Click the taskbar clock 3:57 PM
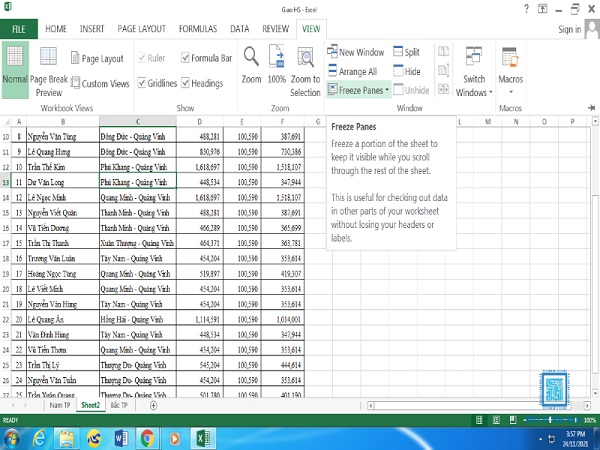Screen dimensions: 600x450 (x=575, y=434)
